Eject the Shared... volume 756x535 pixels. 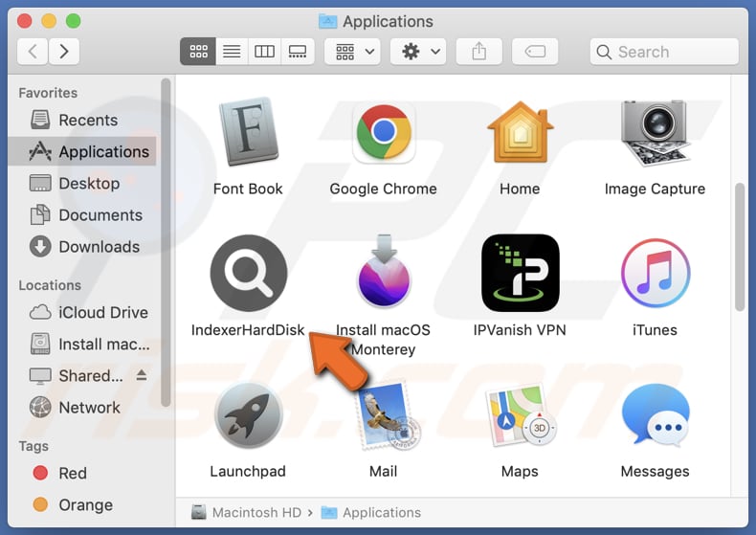(142, 374)
